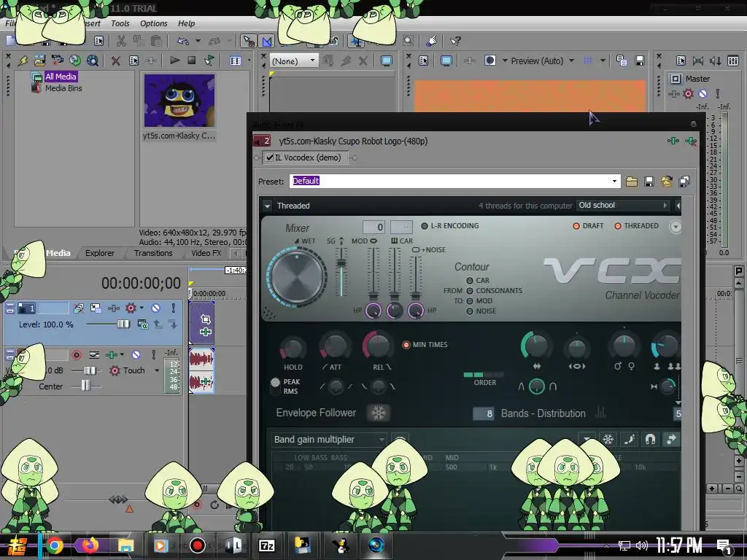This screenshot has height=560, width=747.
Task: Click Save Preset disk icon in Audio Event FX
Action: point(649,182)
